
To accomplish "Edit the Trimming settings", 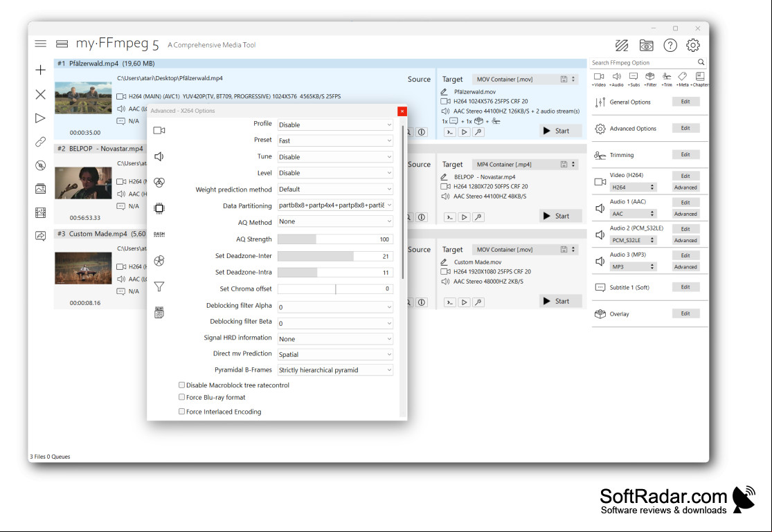I will 685,154.
